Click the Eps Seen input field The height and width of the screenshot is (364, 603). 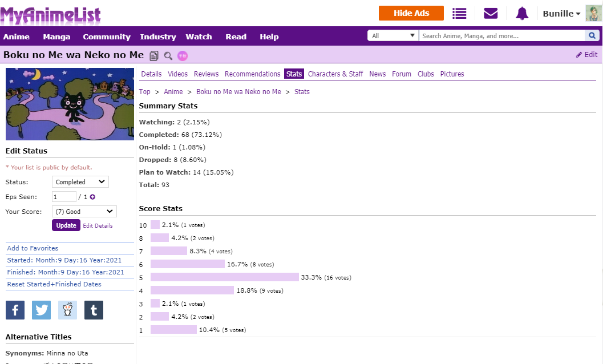click(64, 197)
